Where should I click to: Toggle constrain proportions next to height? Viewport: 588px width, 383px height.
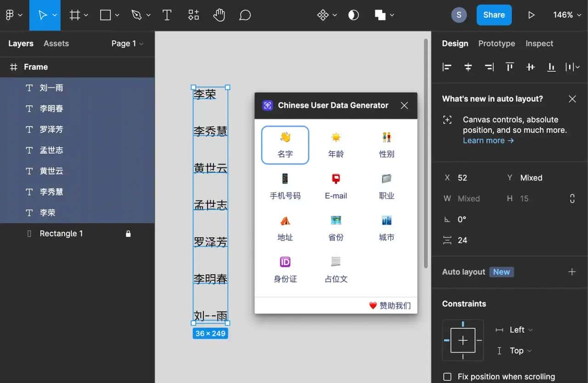(x=572, y=199)
